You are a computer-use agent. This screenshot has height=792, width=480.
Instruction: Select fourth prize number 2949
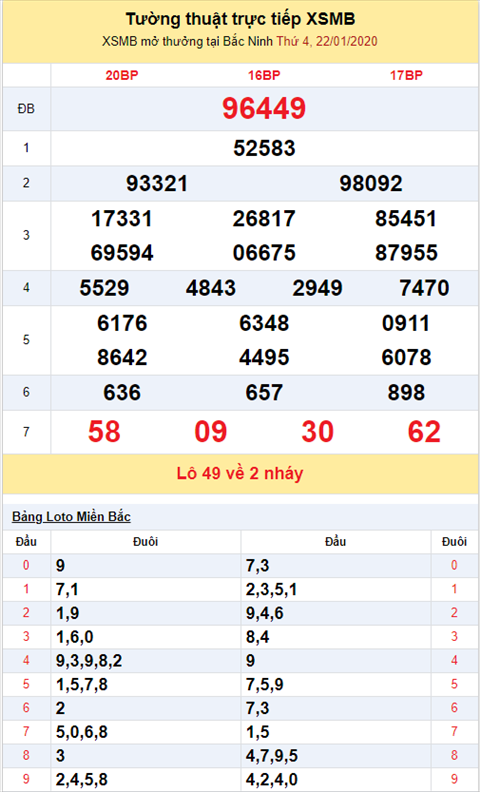317,288
